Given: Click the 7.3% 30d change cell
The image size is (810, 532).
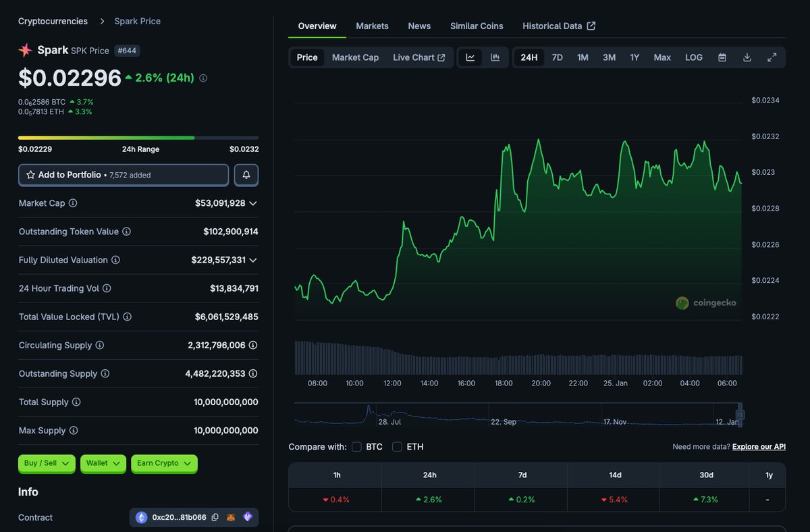Looking at the screenshot, I should click(x=706, y=500).
